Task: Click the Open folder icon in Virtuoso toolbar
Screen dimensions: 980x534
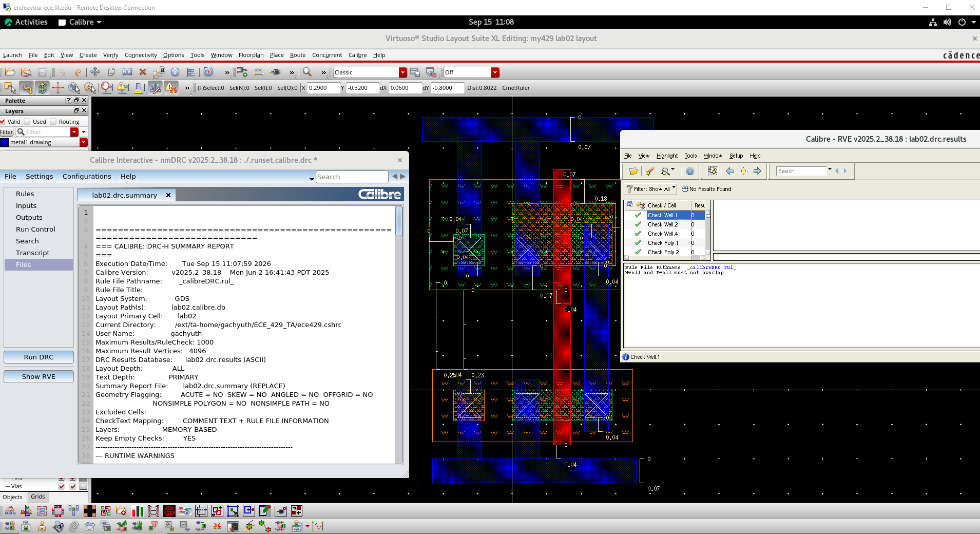Action: pos(10,72)
